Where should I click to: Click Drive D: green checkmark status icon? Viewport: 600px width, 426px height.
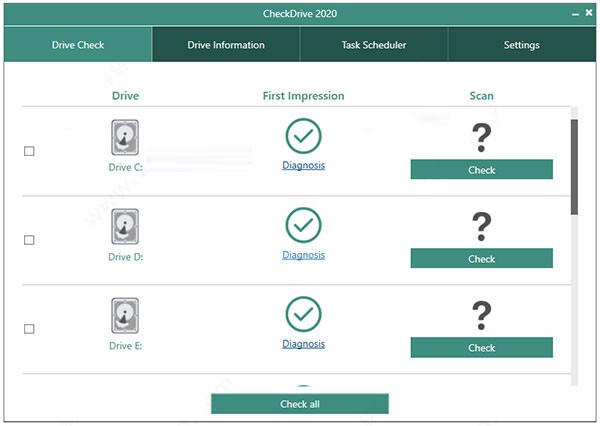303,225
